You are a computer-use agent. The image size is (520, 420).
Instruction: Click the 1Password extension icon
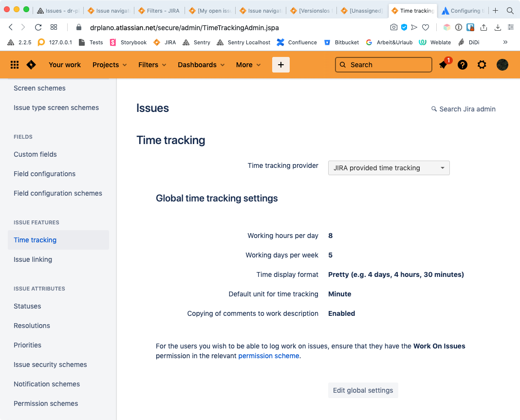pyautogui.click(x=459, y=27)
